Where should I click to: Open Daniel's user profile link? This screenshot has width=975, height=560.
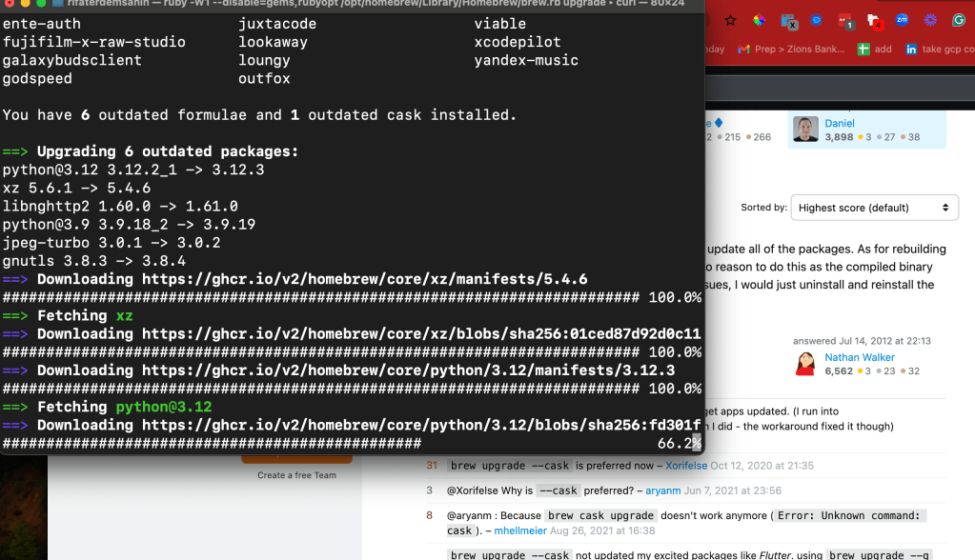[840, 123]
